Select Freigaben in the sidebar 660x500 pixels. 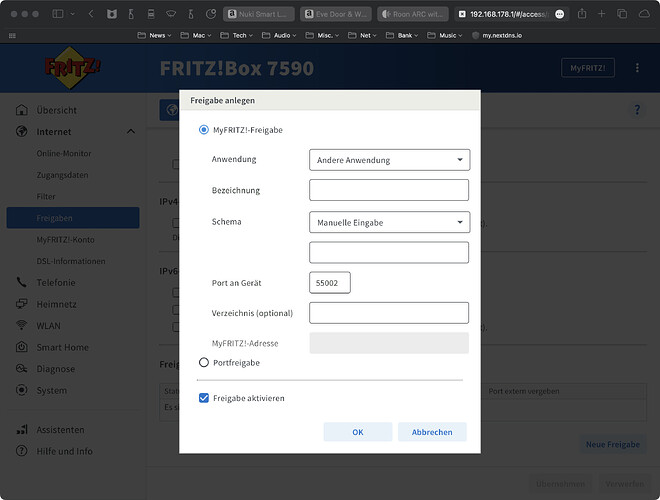click(73, 218)
